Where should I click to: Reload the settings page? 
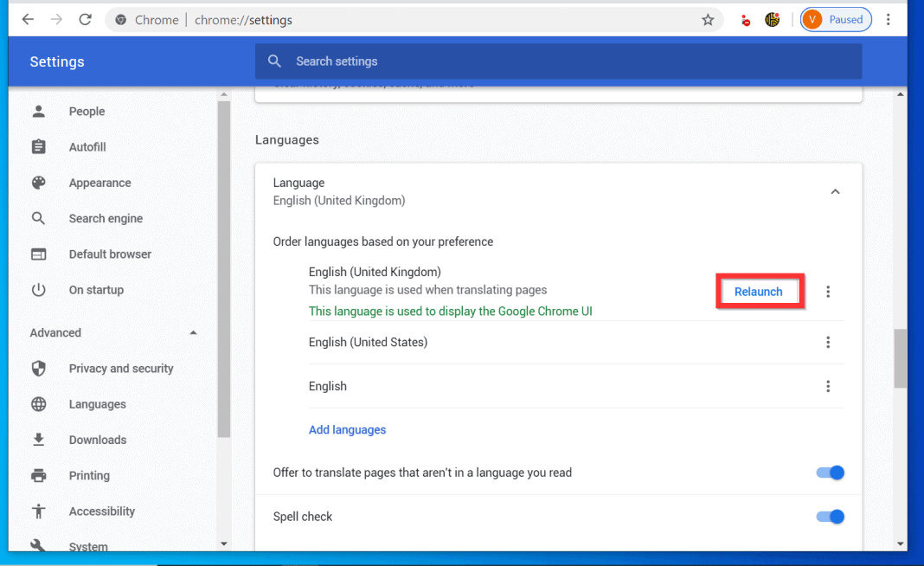tap(86, 19)
